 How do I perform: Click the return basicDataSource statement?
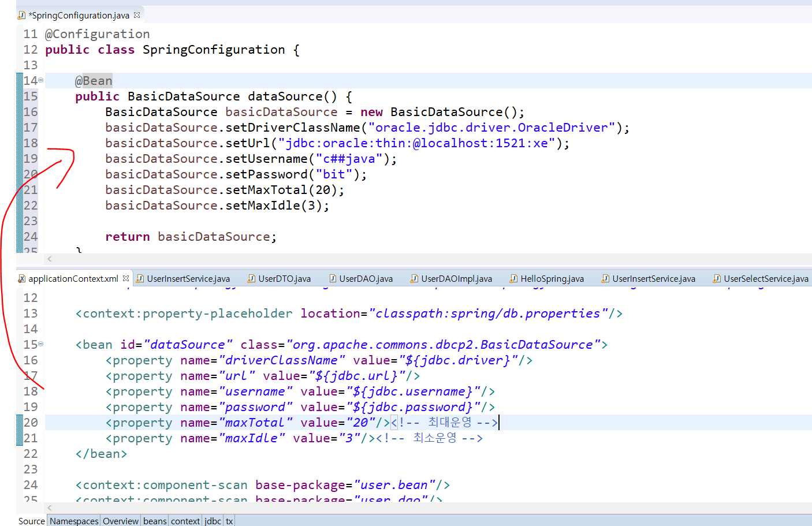click(x=191, y=237)
